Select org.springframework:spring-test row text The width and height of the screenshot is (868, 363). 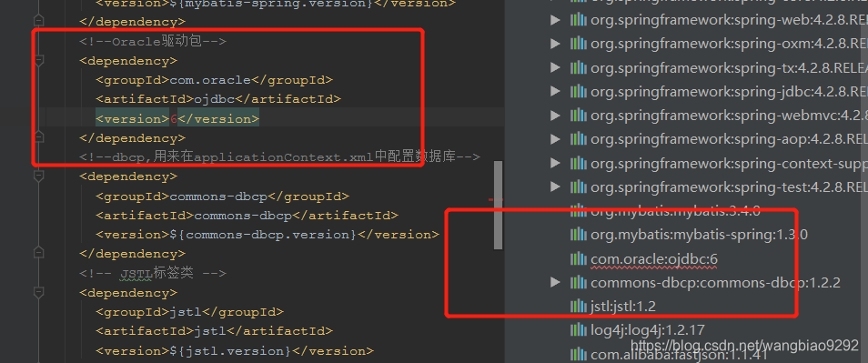[x=729, y=187]
